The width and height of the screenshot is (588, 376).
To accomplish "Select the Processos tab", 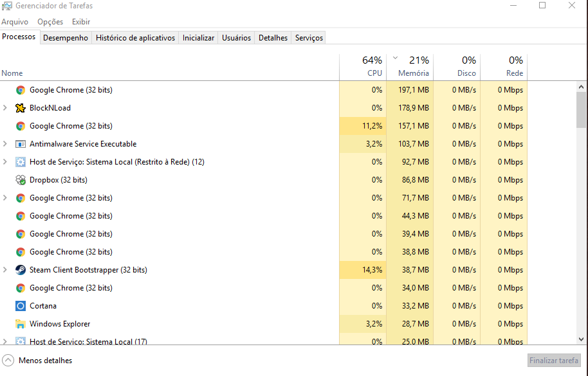I will coord(19,37).
